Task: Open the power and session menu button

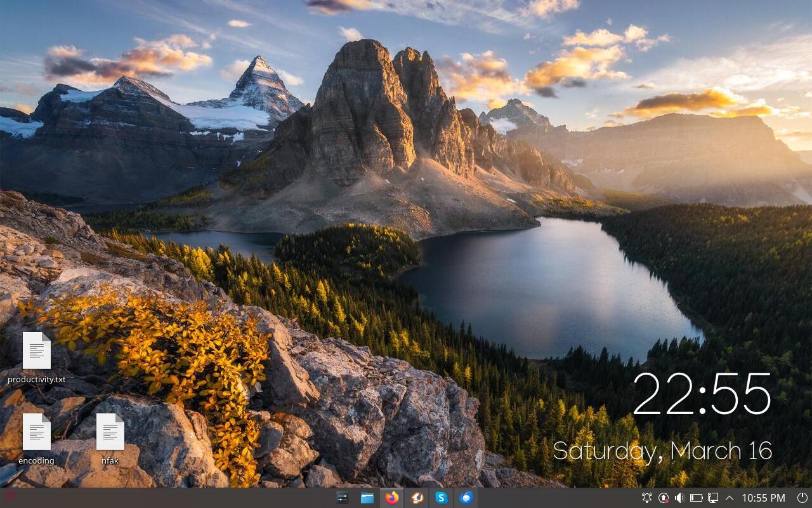Action: click(x=802, y=498)
